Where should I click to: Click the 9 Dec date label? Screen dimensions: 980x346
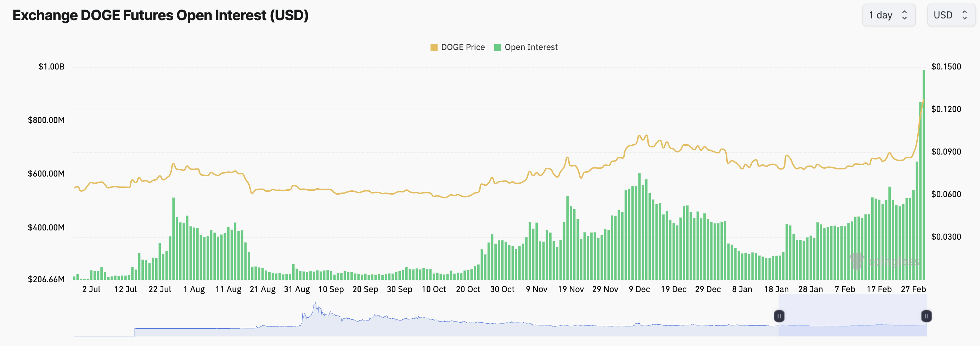coord(639,289)
